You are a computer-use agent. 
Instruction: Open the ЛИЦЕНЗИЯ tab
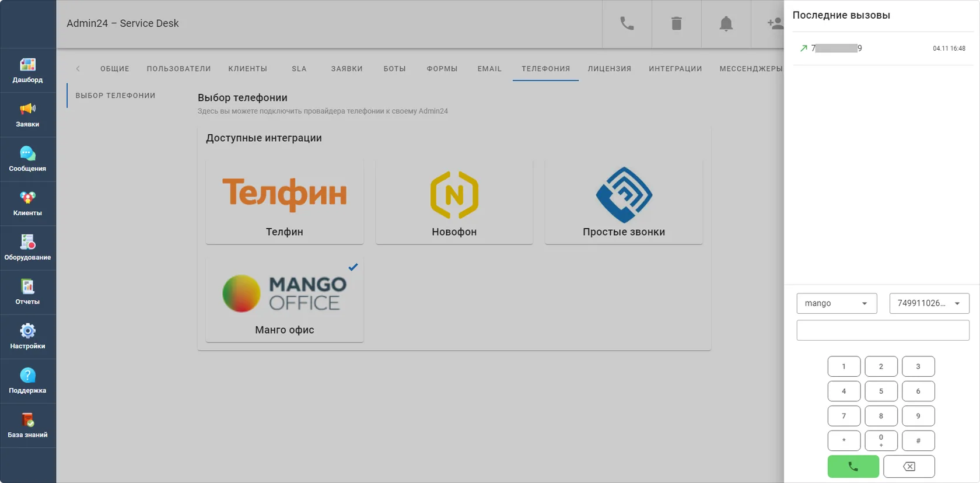(610, 69)
